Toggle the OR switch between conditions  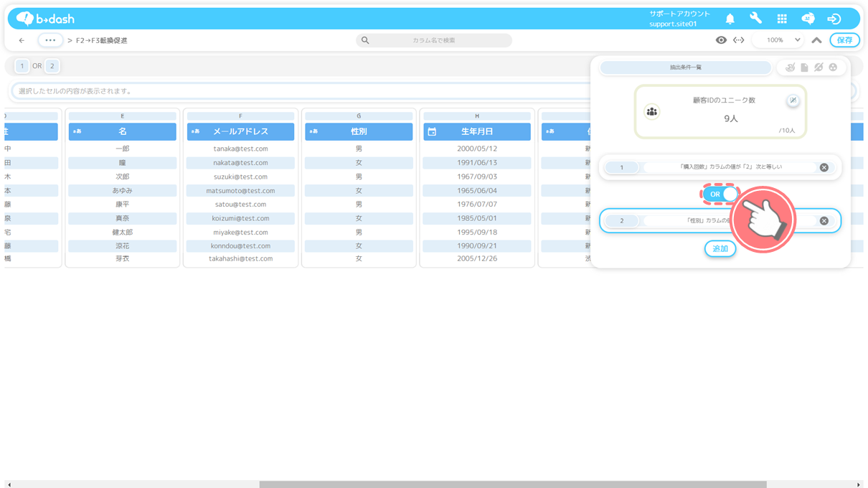click(720, 194)
